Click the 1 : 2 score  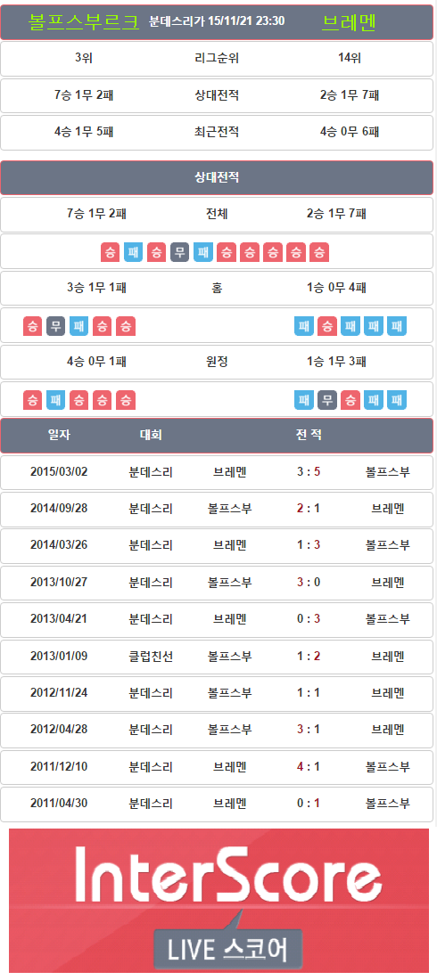(309, 657)
